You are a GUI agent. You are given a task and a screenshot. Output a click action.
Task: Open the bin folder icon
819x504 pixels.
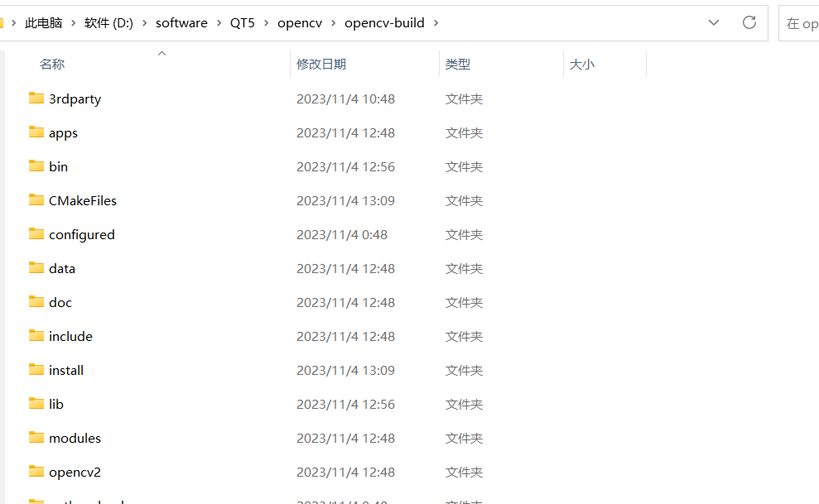pyautogui.click(x=35, y=166)
